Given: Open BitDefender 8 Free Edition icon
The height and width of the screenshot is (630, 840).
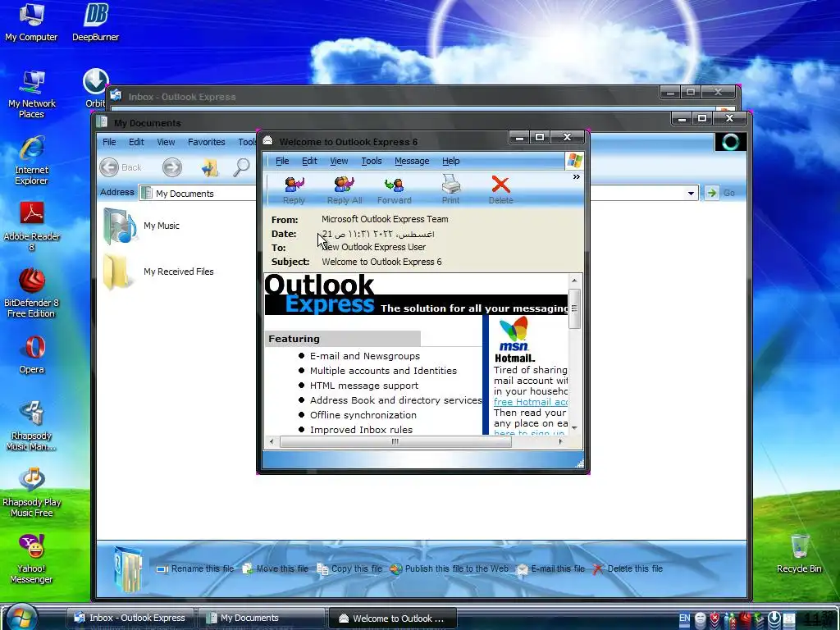Looking at the screenshot, I should [31, 294].
